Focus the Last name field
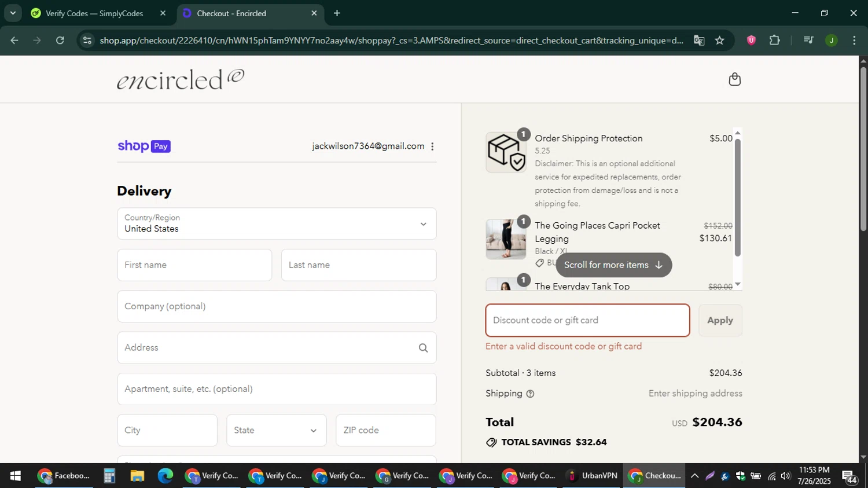The height and width of the screenshot is (488, 868). pyautogui.click(x=359, y=265)
